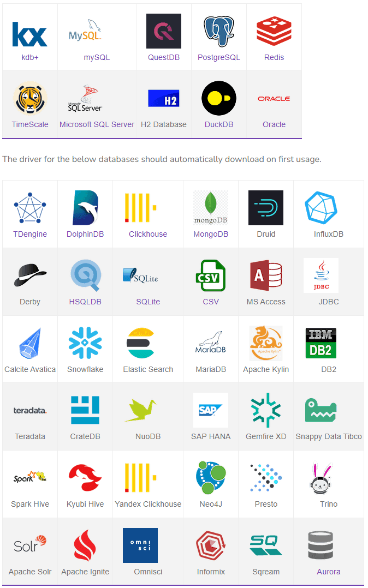Click the QuestDB logo icon
This screenshot has width=368, height=588.
coord(164,31)
